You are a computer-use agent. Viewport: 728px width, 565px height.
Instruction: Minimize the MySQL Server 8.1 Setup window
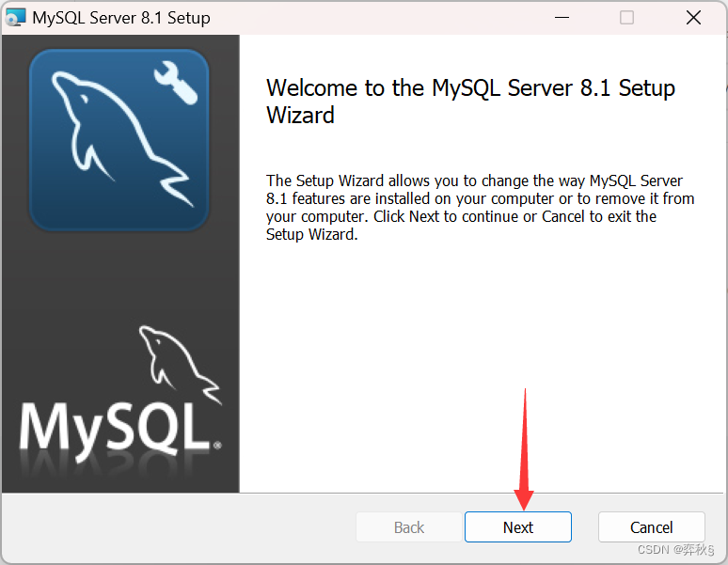(x=562, y=18)
